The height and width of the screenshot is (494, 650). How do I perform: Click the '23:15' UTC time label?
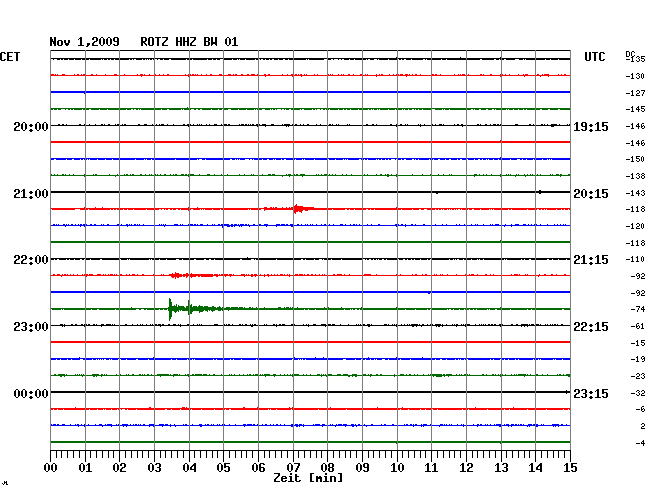tap(591, 393)
